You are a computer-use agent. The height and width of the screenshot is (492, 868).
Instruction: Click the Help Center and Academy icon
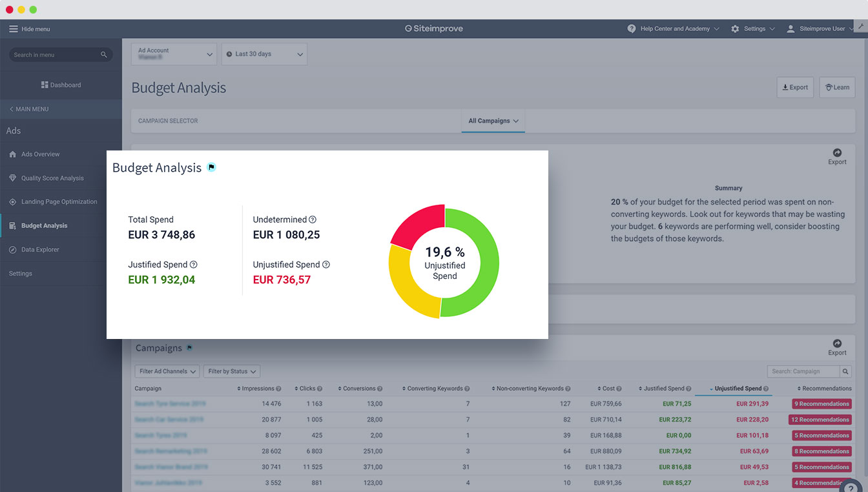[x=632, y=29]
